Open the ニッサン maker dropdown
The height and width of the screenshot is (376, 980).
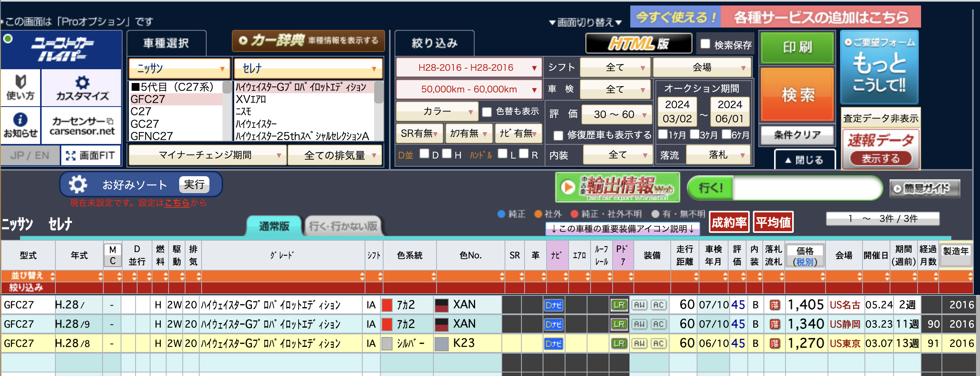180,68
